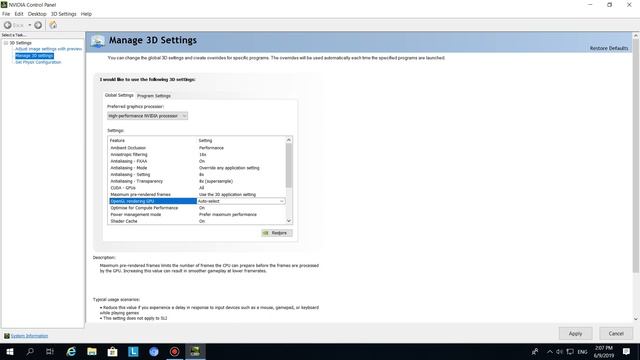
Task: Select the OpenGL rendering GPU row
Action: 153,201
